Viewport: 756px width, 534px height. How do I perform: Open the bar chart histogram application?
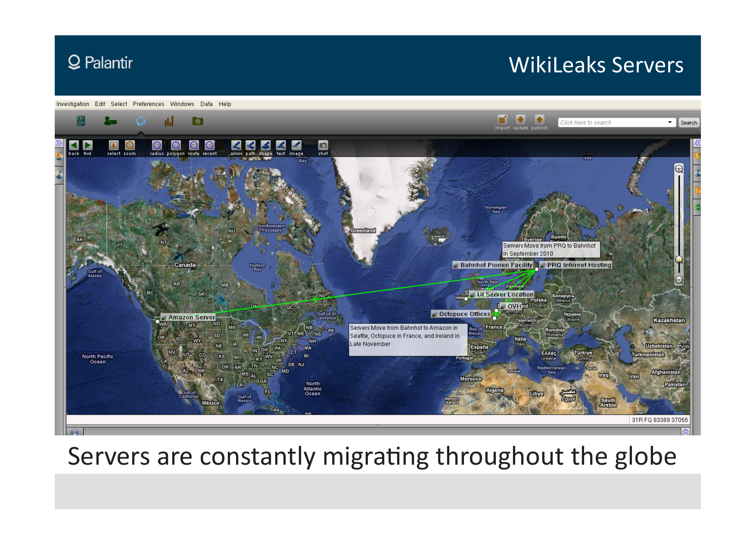(x=169, y=121)
